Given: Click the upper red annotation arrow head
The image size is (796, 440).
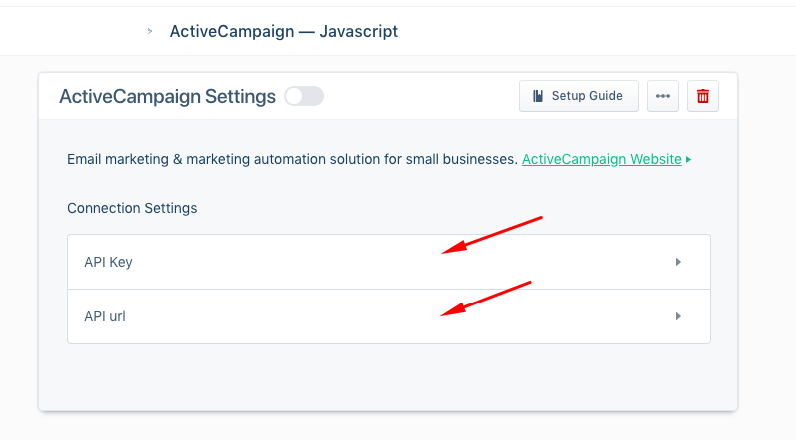Looking at the screenshot, I should point(447,250).
